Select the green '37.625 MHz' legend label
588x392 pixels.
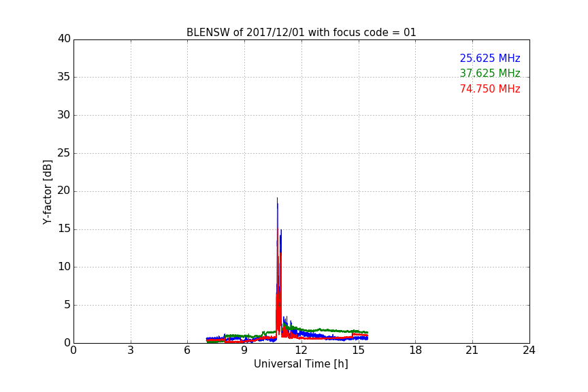coord(490,73)
